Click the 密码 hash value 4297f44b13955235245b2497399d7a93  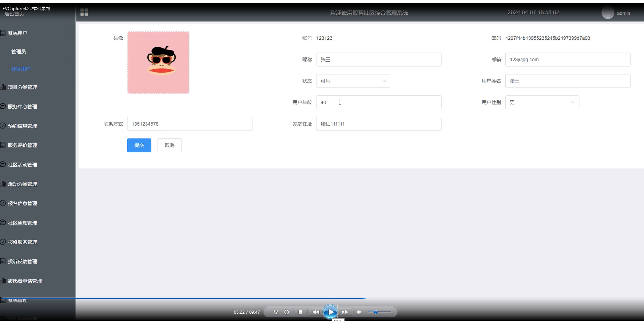point(548,38)
